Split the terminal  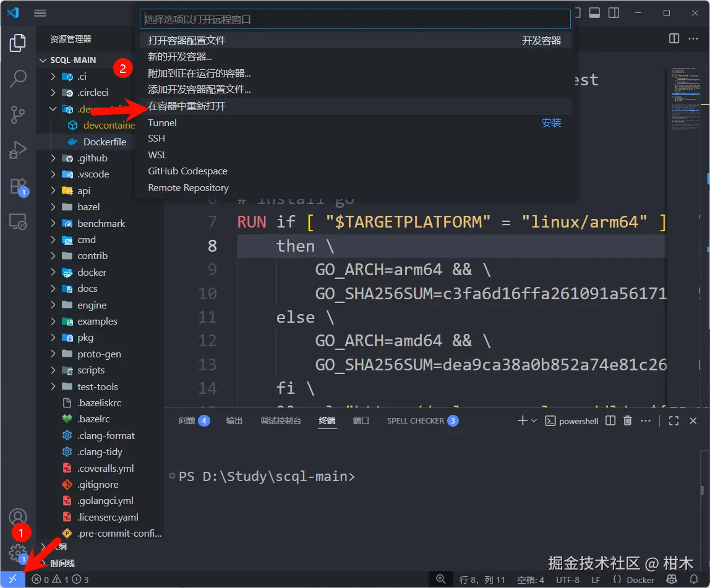[610, 420]
